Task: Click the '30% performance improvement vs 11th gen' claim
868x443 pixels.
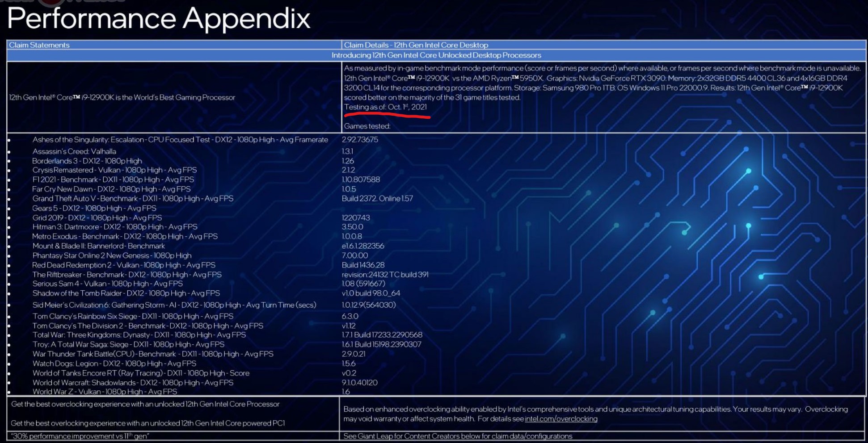Action: coord(80,436)
